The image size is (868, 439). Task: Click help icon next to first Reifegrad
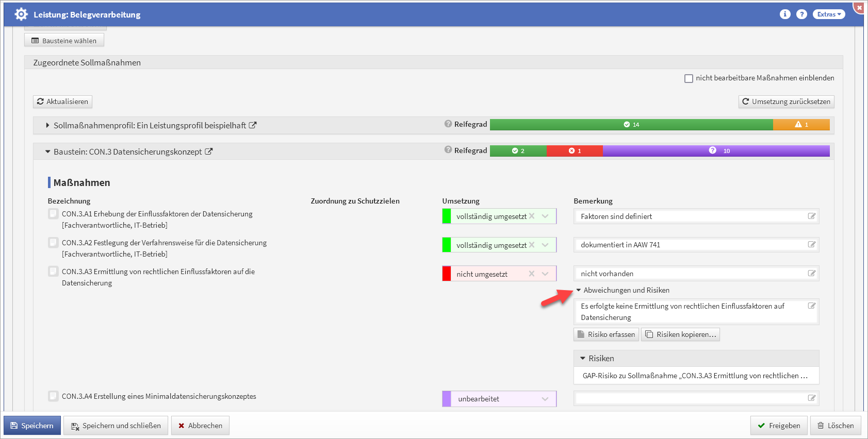click(x=448, y=124)
